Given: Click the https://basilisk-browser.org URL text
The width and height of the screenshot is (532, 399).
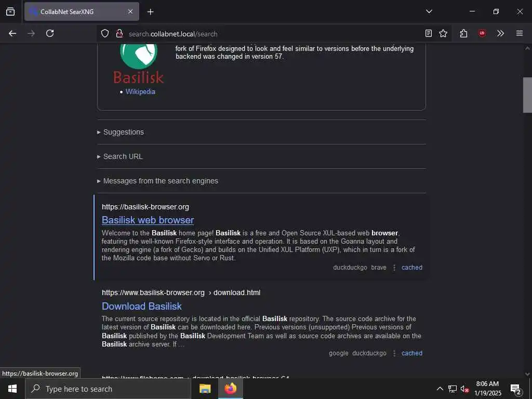Looking at the screenshot, I should click(x=145, y=207).
